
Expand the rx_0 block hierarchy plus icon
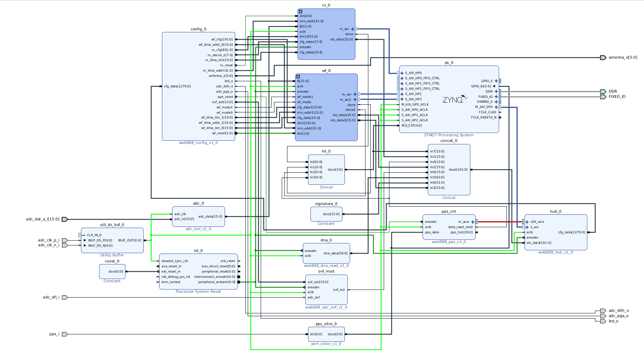pos(300,11)
